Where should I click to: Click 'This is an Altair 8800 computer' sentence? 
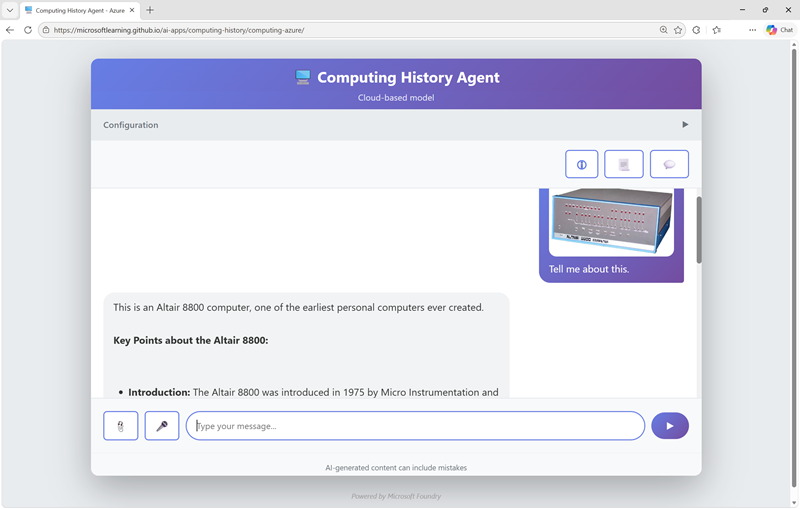298,308
